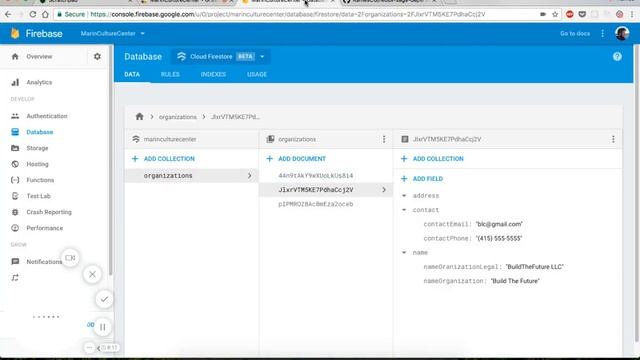Open MarinCultureCenter project dropdown

tap(113, 33)
